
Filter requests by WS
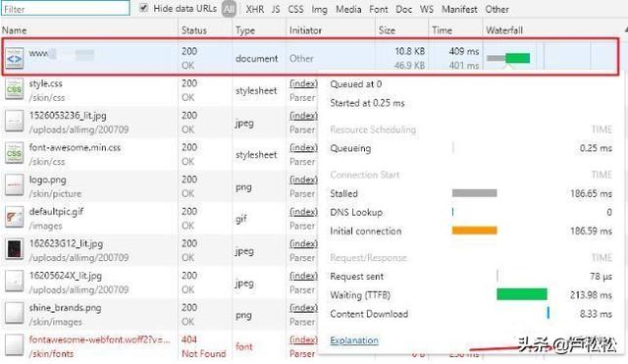427,9
